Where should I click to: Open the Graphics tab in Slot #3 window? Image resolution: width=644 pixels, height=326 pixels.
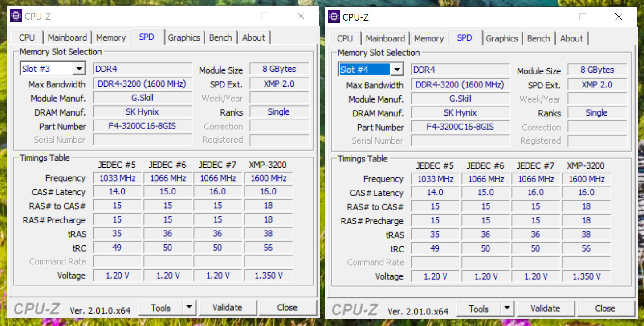184,38
